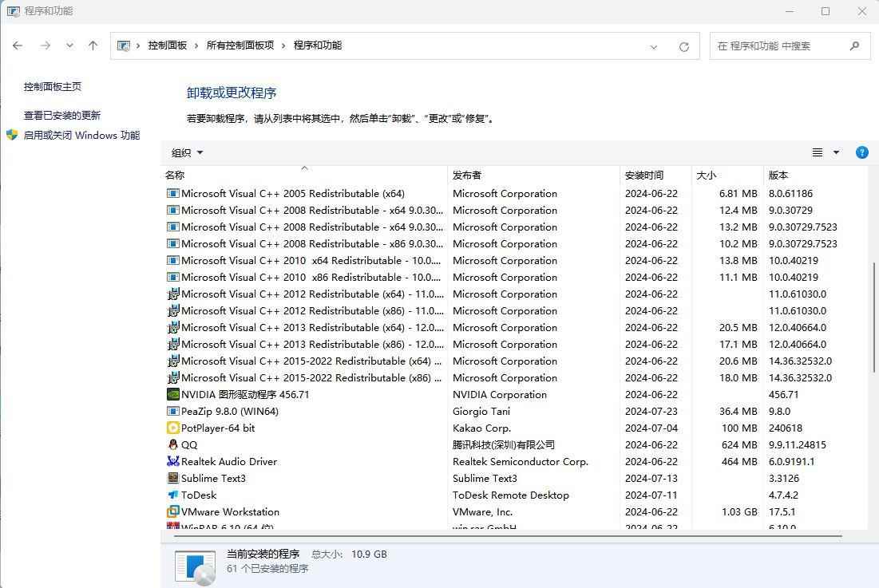Select Visual C++ 2012 Redistributable (x64) icon
This screenshot has height=588, width=879.
pos(173,294)
